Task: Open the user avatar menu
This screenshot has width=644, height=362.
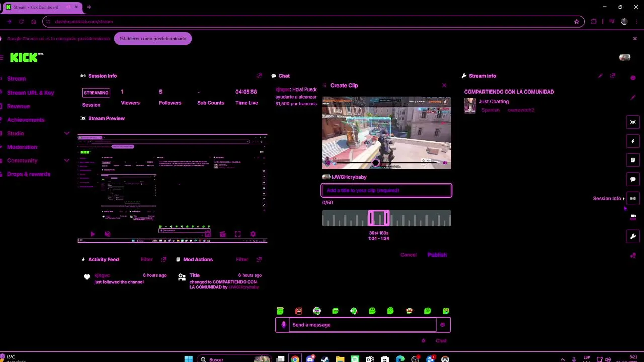Action: pos(625,58)
